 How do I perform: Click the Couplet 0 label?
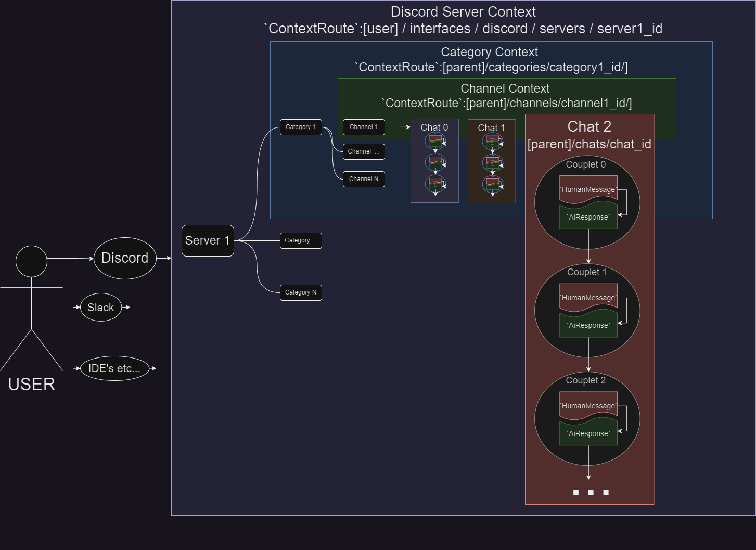[x=586, y=164]
